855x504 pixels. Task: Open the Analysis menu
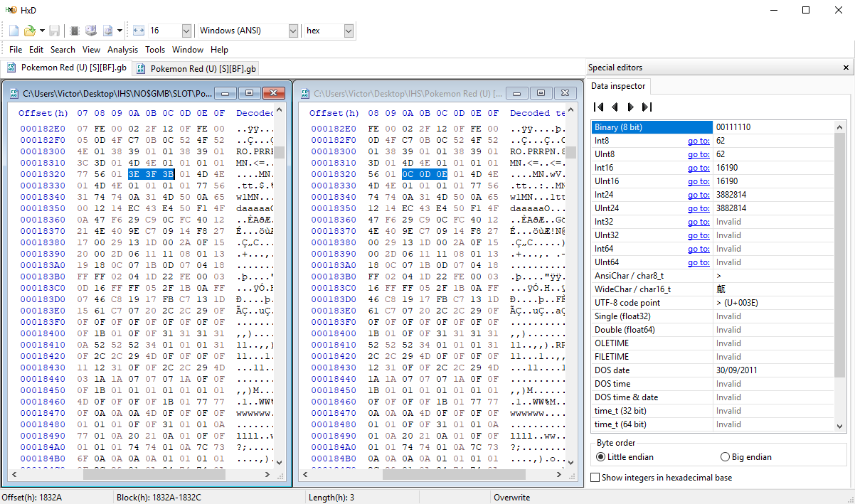(122, 50)
